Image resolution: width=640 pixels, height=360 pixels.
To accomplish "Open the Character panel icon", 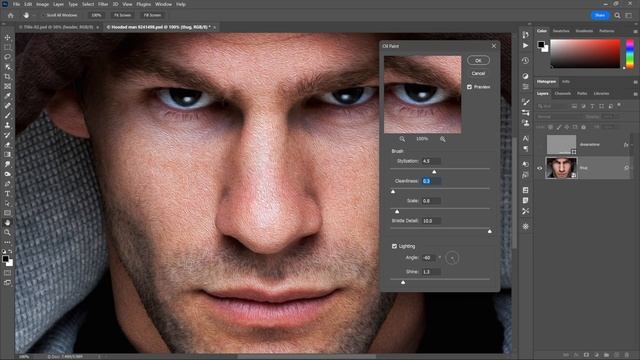I will click(x=525, y=138).
